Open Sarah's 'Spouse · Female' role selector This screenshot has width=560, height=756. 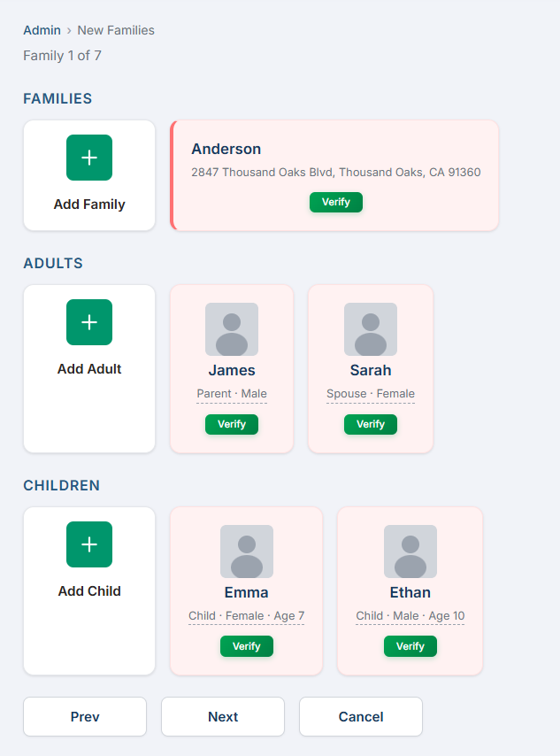tap(370, 393)
